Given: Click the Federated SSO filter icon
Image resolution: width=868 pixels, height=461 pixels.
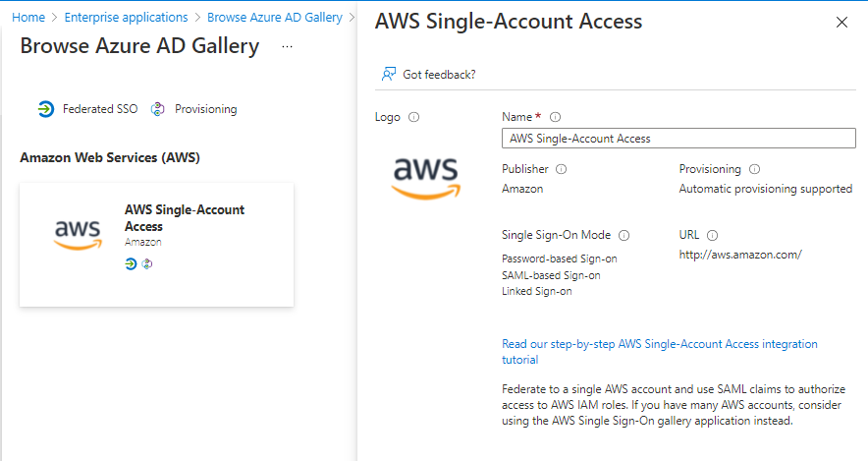Looking at the screenshot, I should point(45,109).
